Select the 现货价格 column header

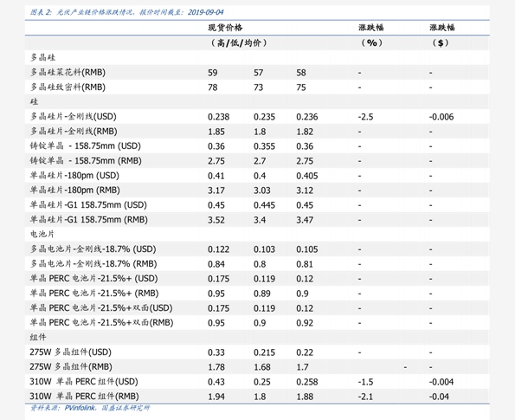(x=225, y=27)
